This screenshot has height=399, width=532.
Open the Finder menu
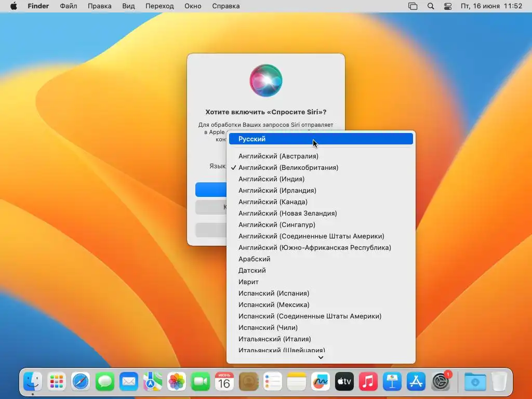[38, 6]
